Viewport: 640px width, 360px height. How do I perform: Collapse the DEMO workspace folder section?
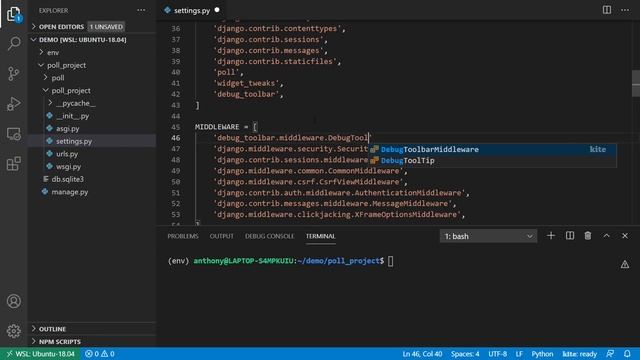tap(33, 40)
